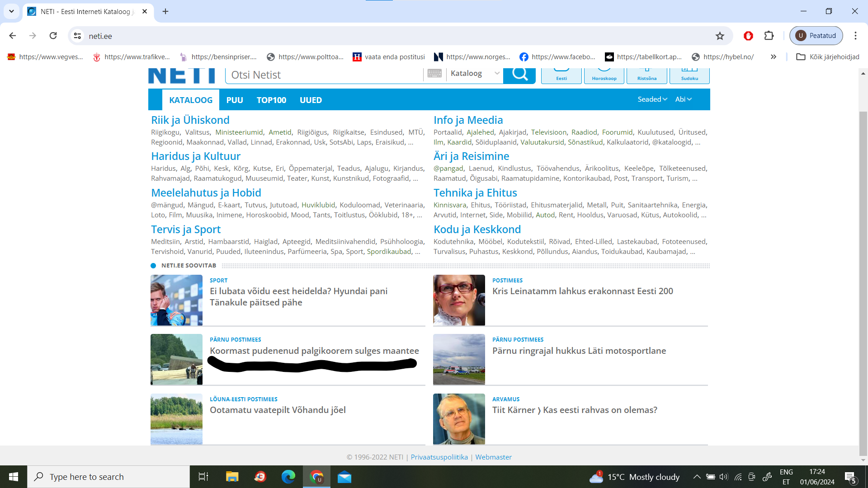Open the Info ja Meedia category
This screenshot has height=488, width=868.
pos(468,120)
